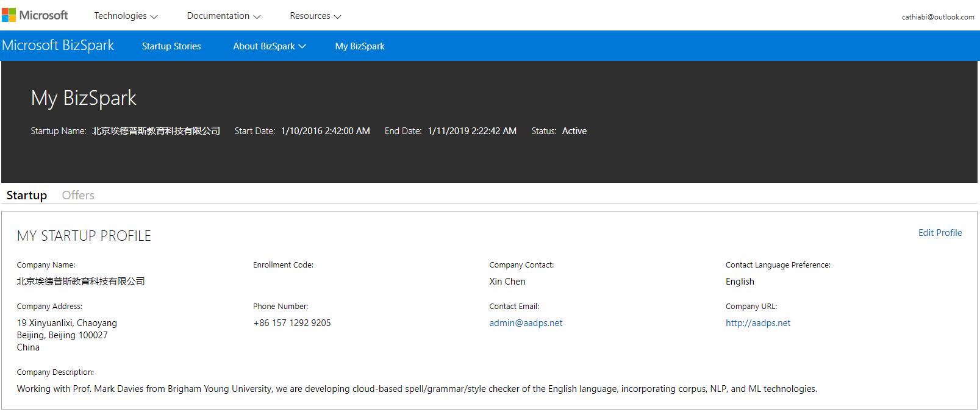This screenshot has width=980, height=412.
Task: Click the Company URL label
Action: click(x=751, y=307)
